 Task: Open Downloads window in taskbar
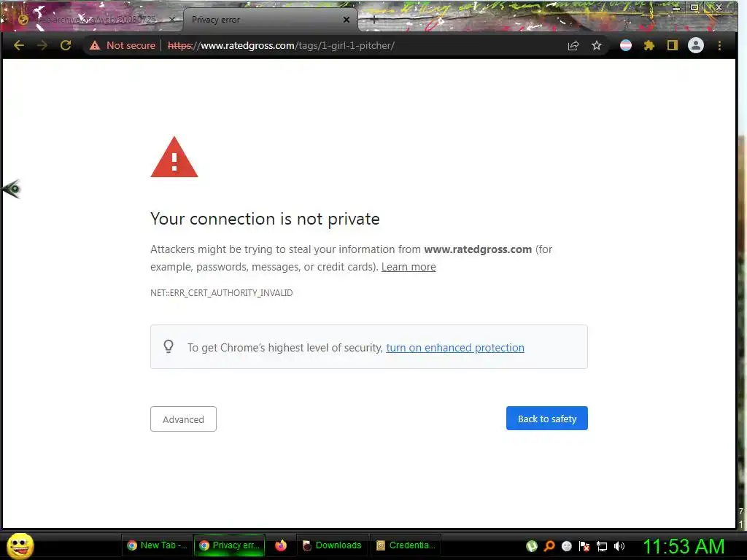point(332,545)
